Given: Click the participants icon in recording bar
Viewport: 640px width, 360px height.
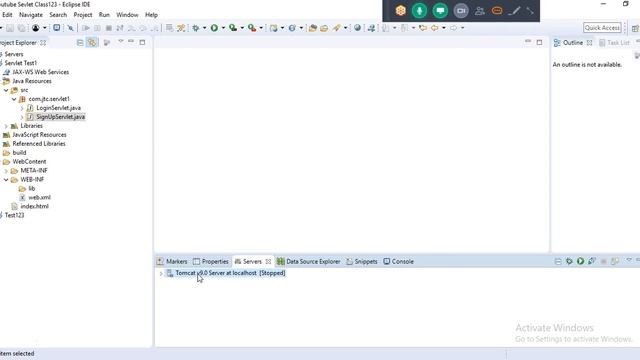Looking at the screenshot, I should 480,11.
